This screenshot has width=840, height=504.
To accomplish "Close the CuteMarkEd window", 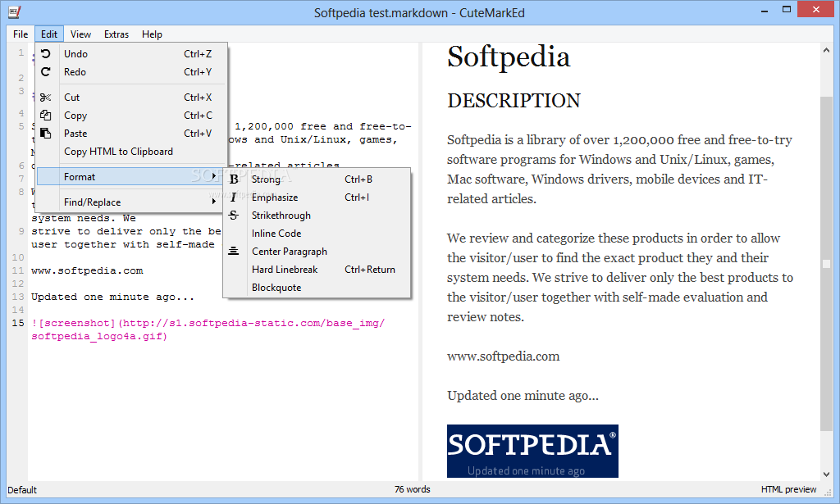I will [x=816, y=10].
